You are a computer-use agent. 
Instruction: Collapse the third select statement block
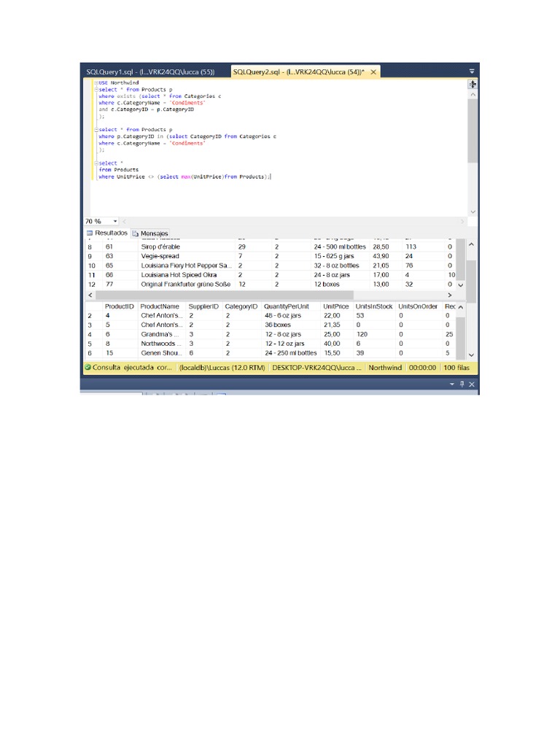(96, 163)
